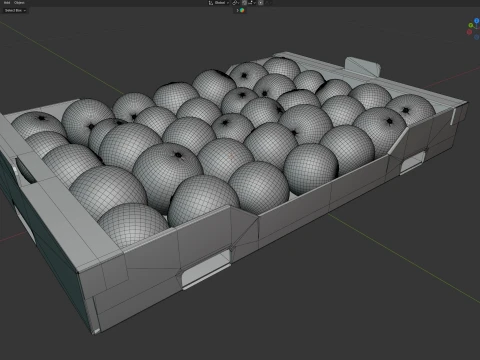The image size is (480, 360).
Task: Click the colorful sphere options icon
Action: pos(242,10)
